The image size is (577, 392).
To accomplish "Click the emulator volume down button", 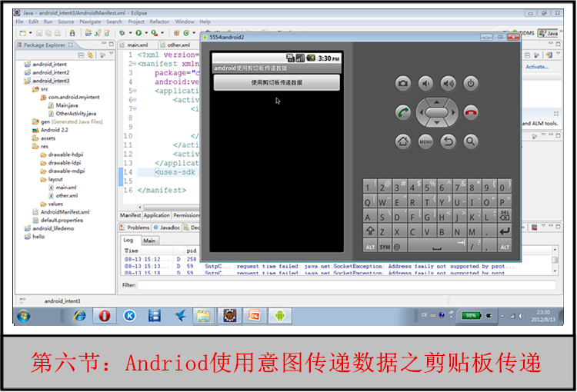I will click(x=425, y=84).
